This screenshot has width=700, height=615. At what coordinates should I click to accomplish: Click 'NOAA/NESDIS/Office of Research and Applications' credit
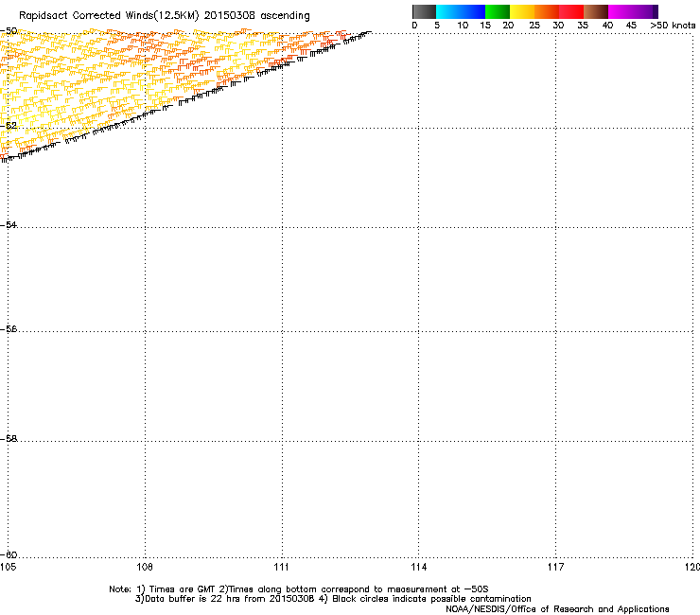pos(557,609)
